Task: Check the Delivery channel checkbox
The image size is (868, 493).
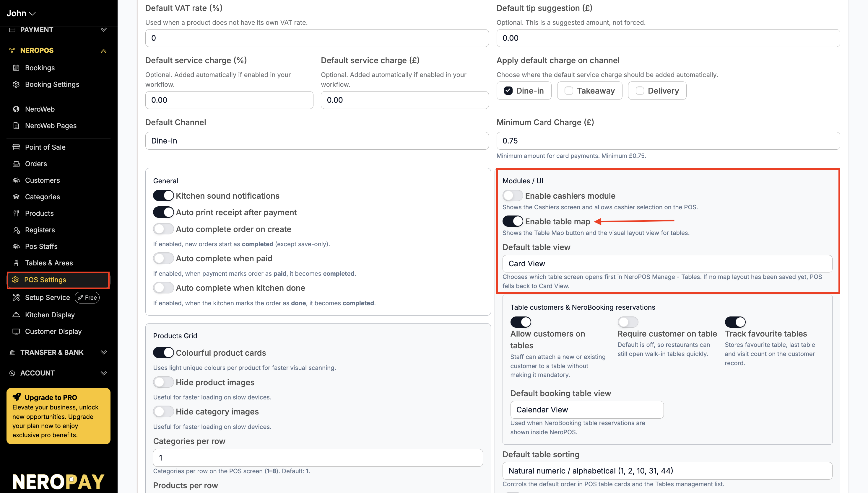Action: click(x=640, y=91)
